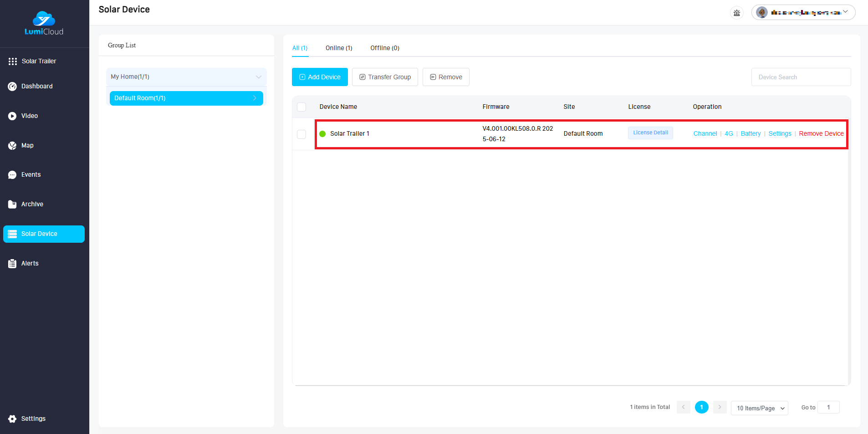The height and width of the screenshot is (434, 868).
Task: Open the alarm bell notification icon
Action: point(736,13)
